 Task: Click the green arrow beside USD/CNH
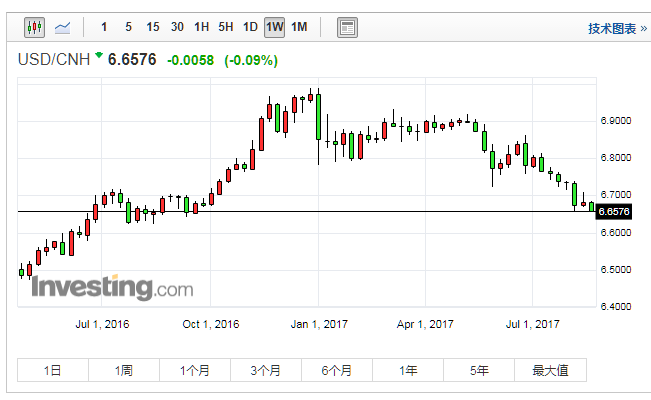click(98, 57)
